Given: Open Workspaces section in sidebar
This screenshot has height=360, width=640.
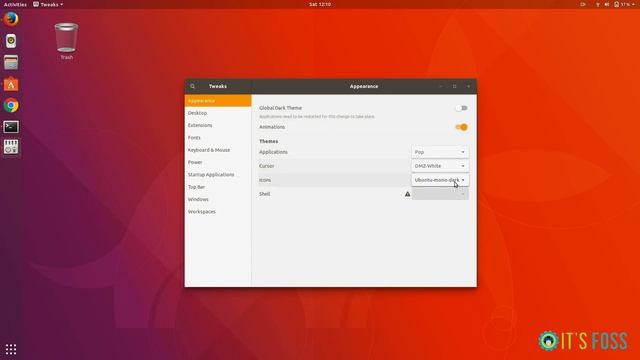Looking at the screenshot, I should pos(218,212).
